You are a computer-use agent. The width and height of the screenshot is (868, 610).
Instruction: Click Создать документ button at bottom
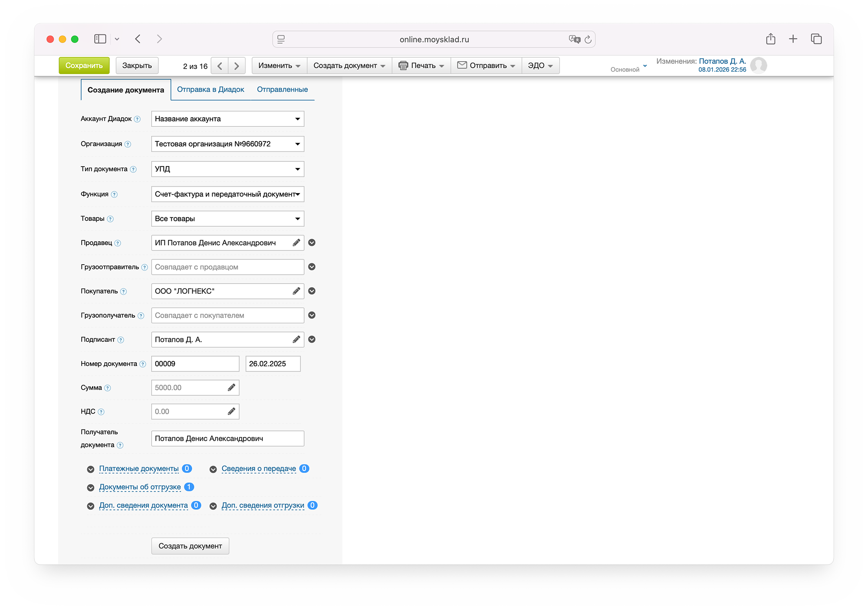190,546
